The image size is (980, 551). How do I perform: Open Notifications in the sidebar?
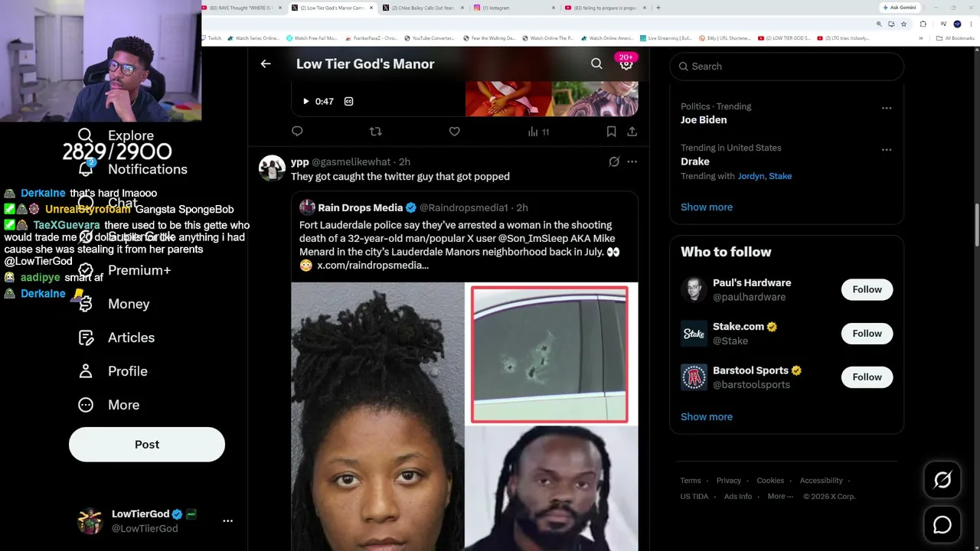click(132, 169)
